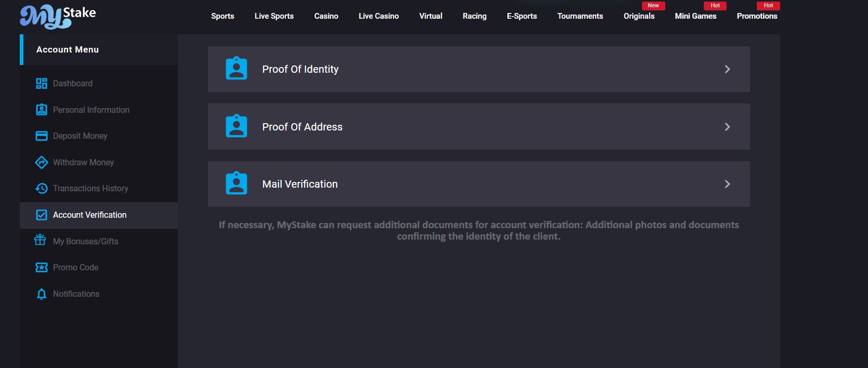This screenshot has width=868, height=368.
Task: Open the Live Casino menu
Action: [x=378, y=16]
